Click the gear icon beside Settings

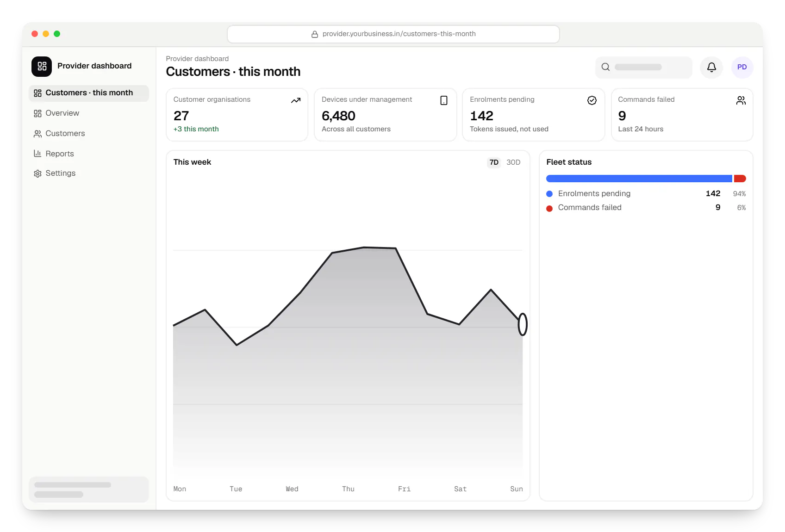point(37,173)
